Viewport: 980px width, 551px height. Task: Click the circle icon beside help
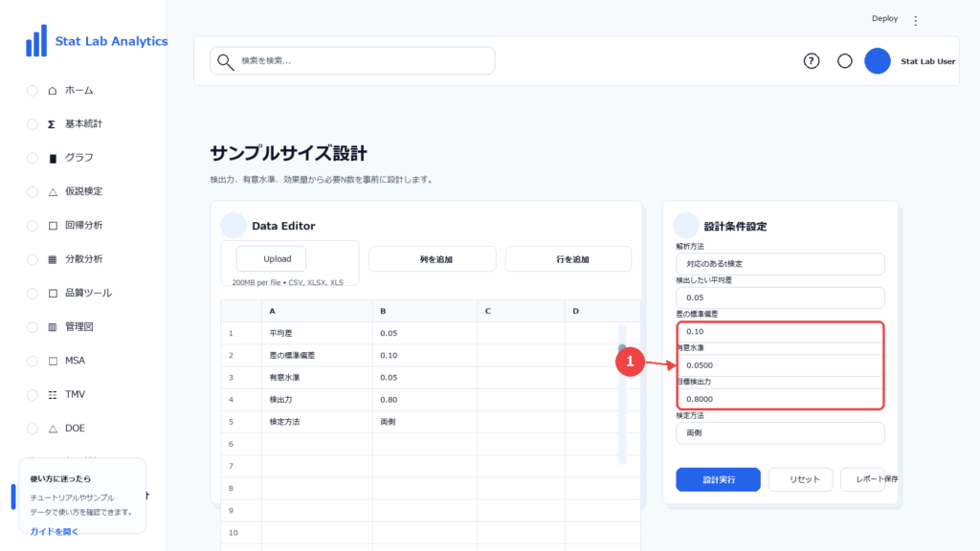844,61
